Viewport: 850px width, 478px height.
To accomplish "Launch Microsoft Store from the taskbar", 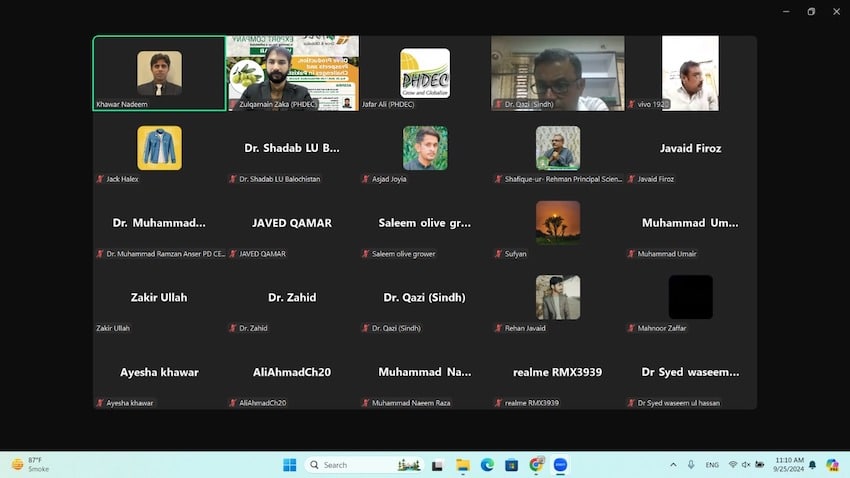I will point(512,465).
